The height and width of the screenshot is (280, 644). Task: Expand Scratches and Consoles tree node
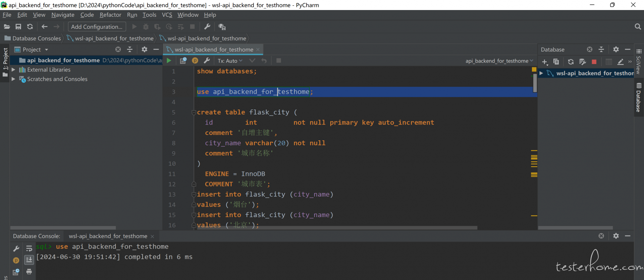pos(13,79)
